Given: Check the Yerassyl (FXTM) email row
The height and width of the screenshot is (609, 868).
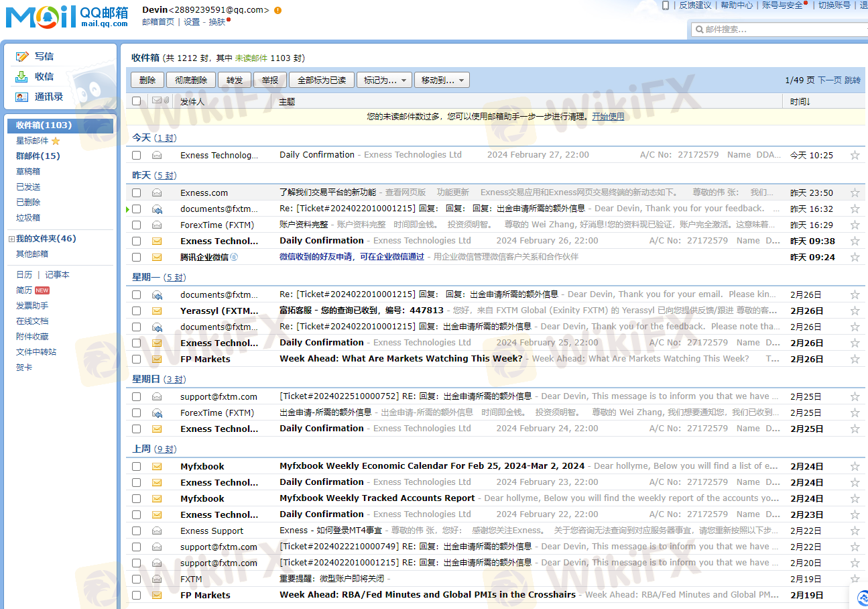Looking at the screenshot, I should pyautogui.click(x=137, y=311).
